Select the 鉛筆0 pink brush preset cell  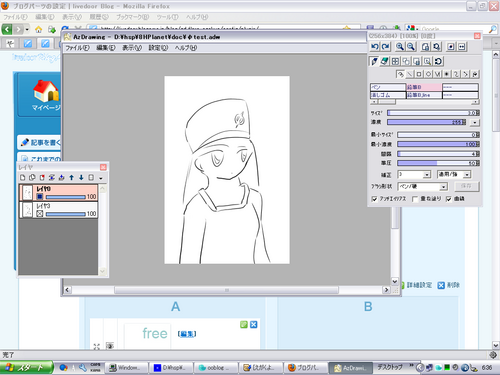click(424, 87)
